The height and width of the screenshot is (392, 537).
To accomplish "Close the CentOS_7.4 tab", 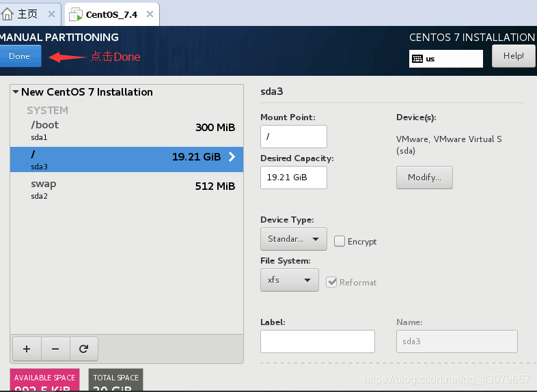I will click(x=150, y=14).
